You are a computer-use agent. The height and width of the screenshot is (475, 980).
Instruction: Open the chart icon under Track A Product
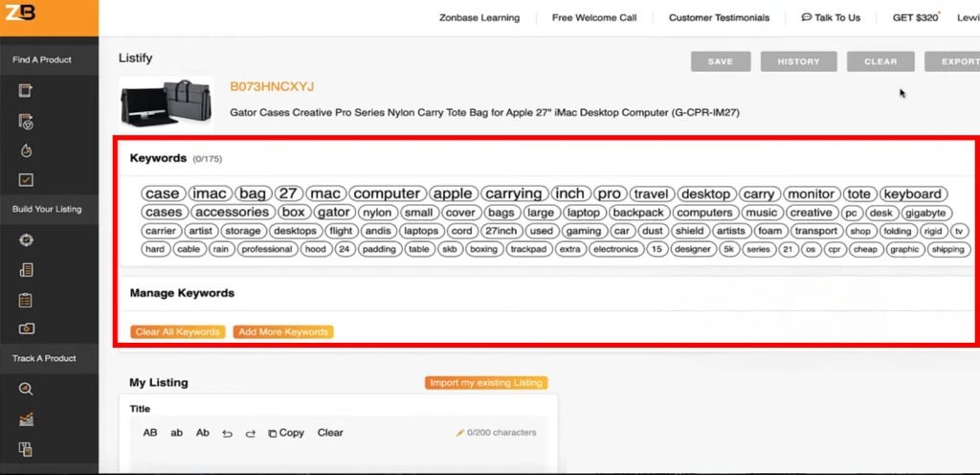pyautogui.click(x=26, y=419)
